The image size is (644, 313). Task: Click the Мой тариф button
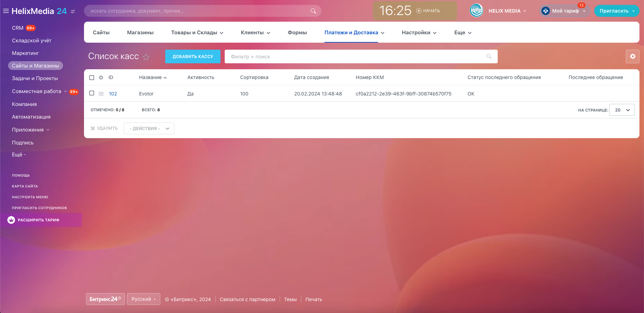coord(565,11)
